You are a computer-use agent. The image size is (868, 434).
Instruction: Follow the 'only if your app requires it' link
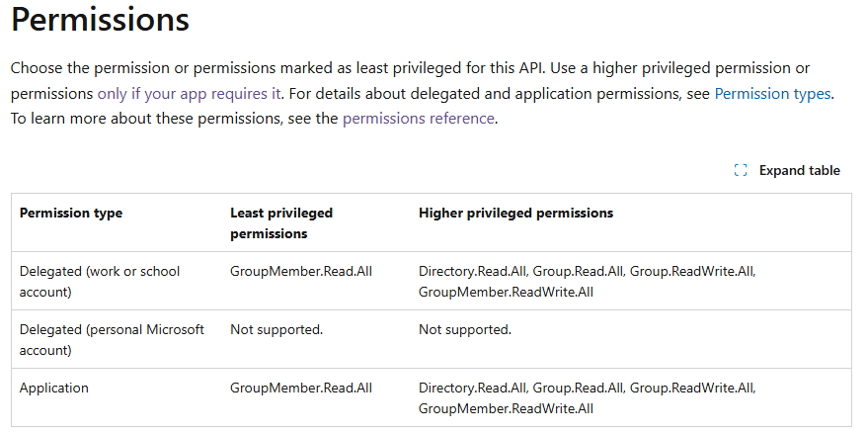click(x=190, y=94)
